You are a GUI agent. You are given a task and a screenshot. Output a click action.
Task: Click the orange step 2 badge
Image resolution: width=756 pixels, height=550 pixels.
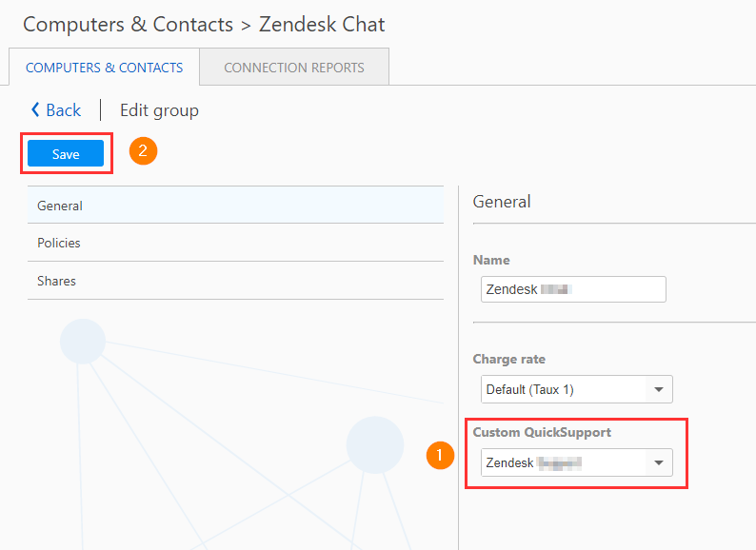[x=143, y=150]
